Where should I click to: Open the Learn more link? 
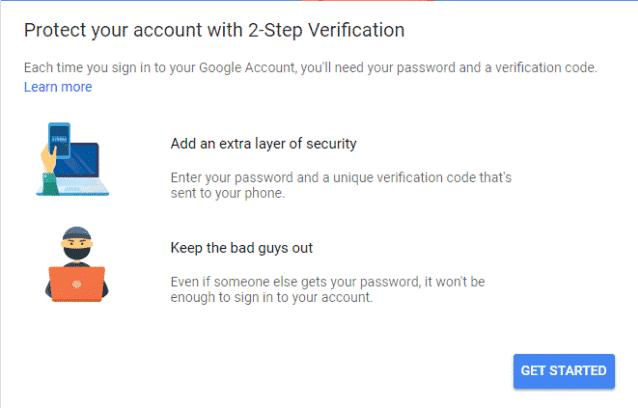58,87
